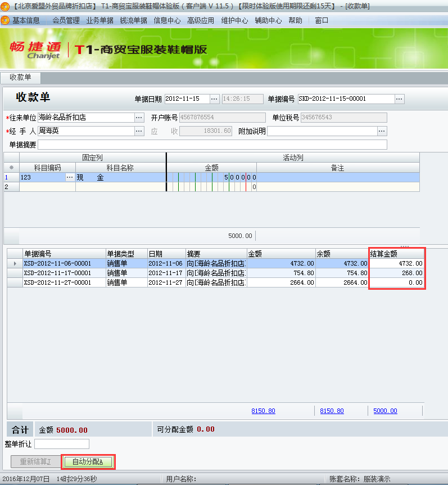
Task: Click the 单据摘要 input field
Action: tap(212, 145)
